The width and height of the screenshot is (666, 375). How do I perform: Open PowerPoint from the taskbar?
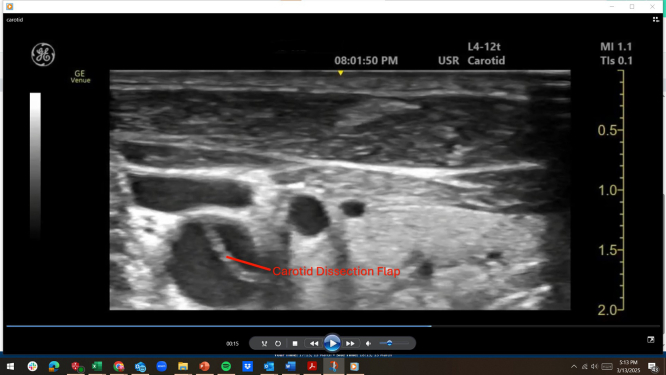[x=204, y=366]
